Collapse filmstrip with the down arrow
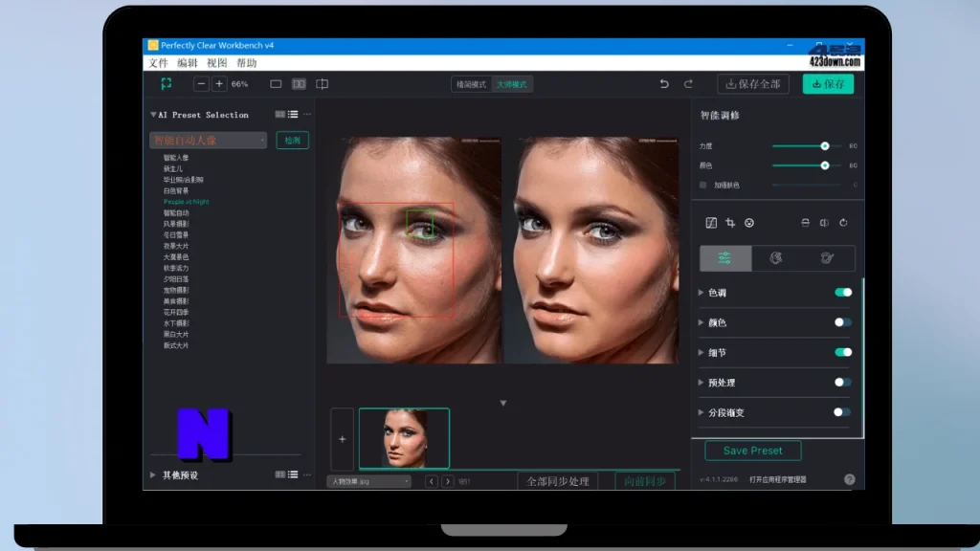The width and height of the screenshot is (980, 551). point(503,403)
